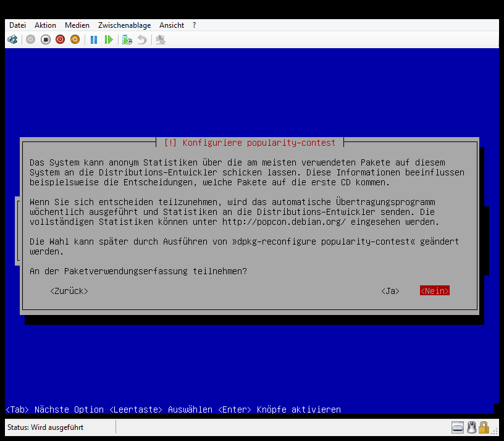Click the mouse status icon
Viewport: 504px width, 441px height.
point(471,427)
